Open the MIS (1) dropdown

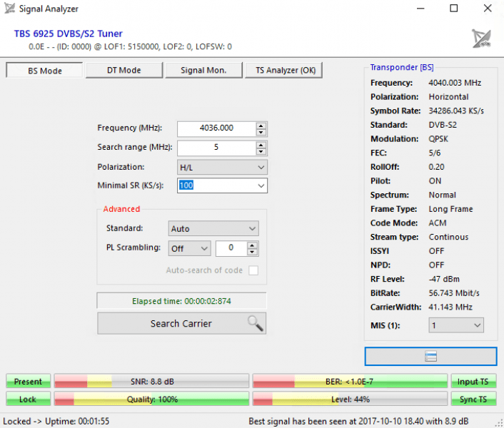456,325
